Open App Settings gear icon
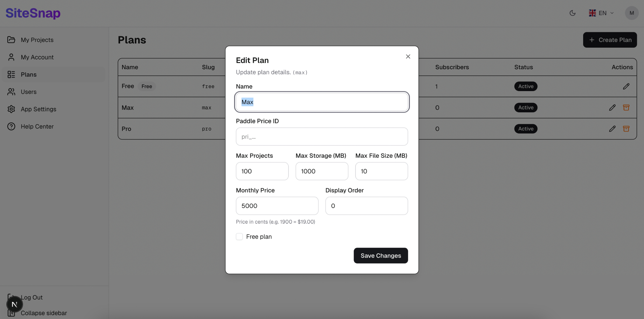This screenshot has height=319, width=644. [x=11, y=109]
